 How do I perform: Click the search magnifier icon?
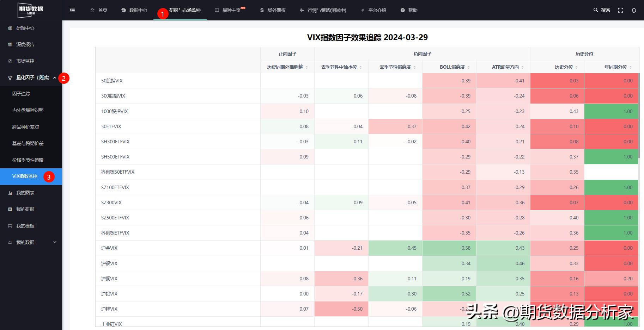[595, 10]
